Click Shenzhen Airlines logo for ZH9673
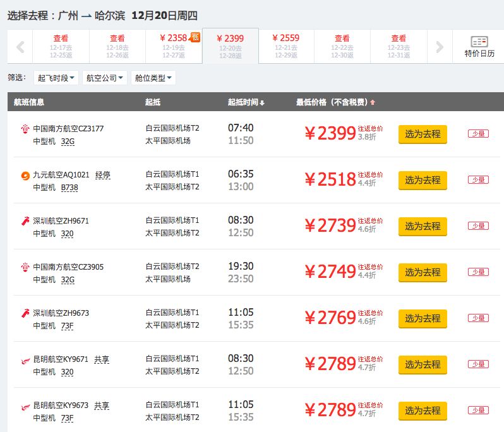This screenshot has height=432, width=504. pyautogui.click(x=25, y=313)
